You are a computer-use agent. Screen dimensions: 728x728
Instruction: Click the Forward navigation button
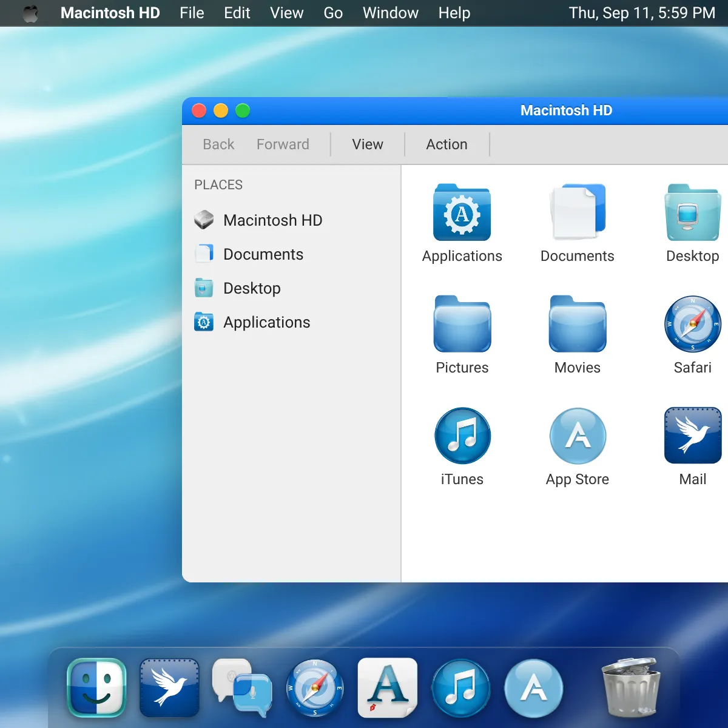pyautogui.click(x=283, y=144)
